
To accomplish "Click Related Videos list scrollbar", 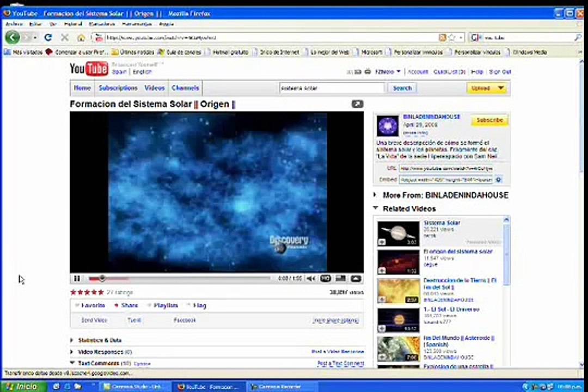I will coord(506,255).
